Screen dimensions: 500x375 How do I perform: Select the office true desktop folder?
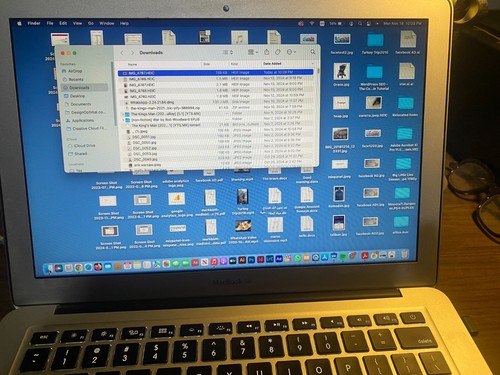click(401, 224)
